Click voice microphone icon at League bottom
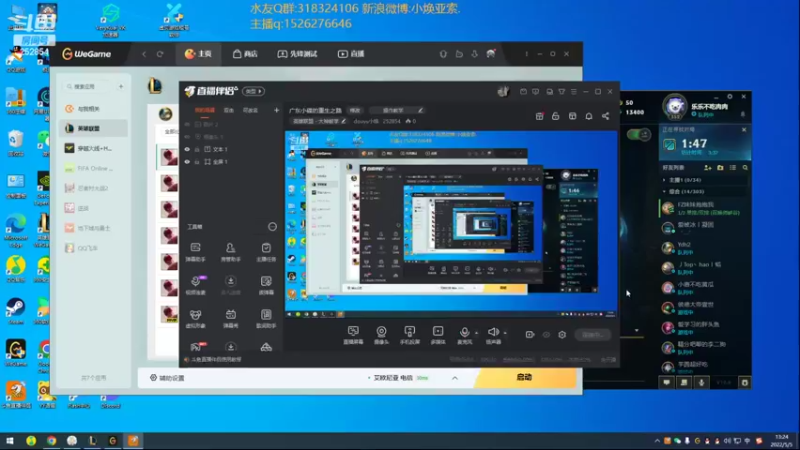The image size is (800, 450). tap(702, 382)
